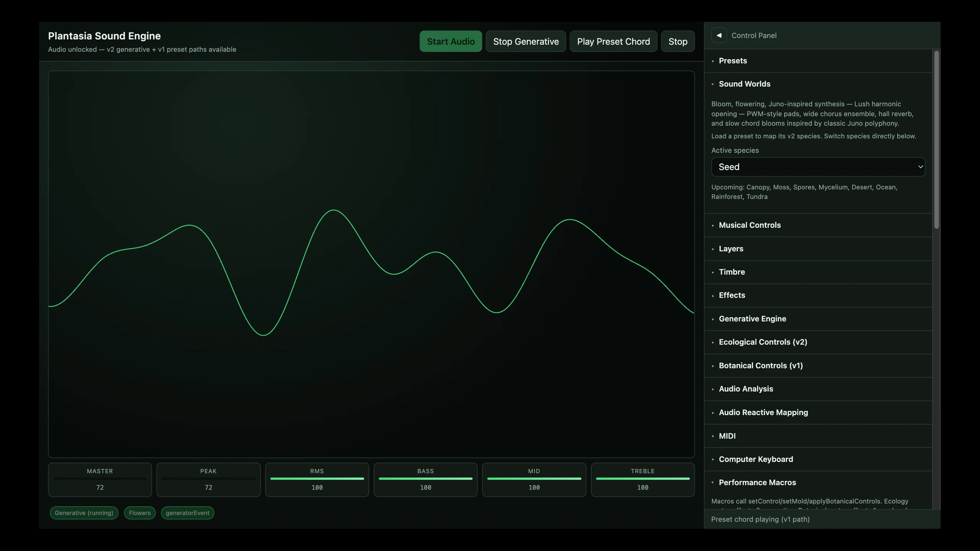
Task: Collapse the Sound Worlds section
Action: [818, 84]
